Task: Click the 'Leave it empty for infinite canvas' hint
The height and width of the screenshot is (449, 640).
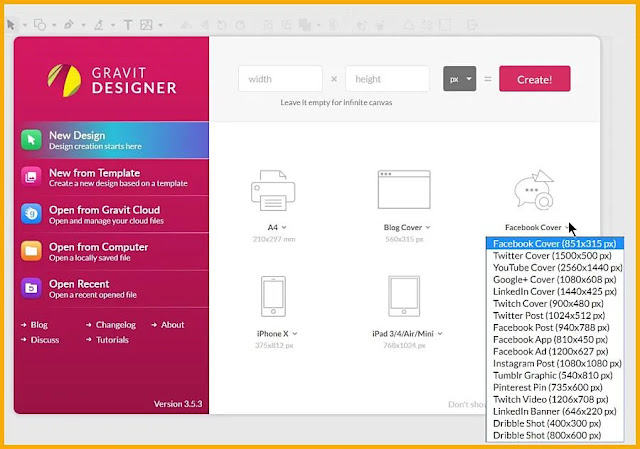Action: pyautogui.click(x=336, y=102)
